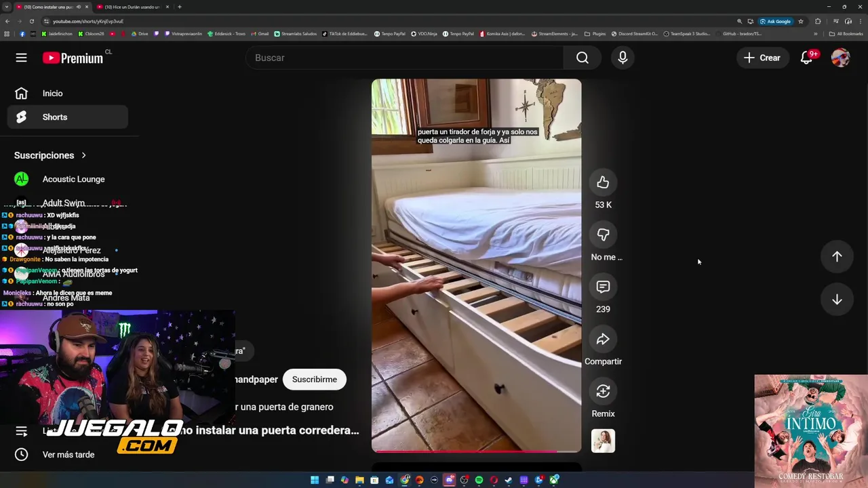Bookmark this page with star icon
Viewport: 868px width, 488px height.
pos(801,21)
